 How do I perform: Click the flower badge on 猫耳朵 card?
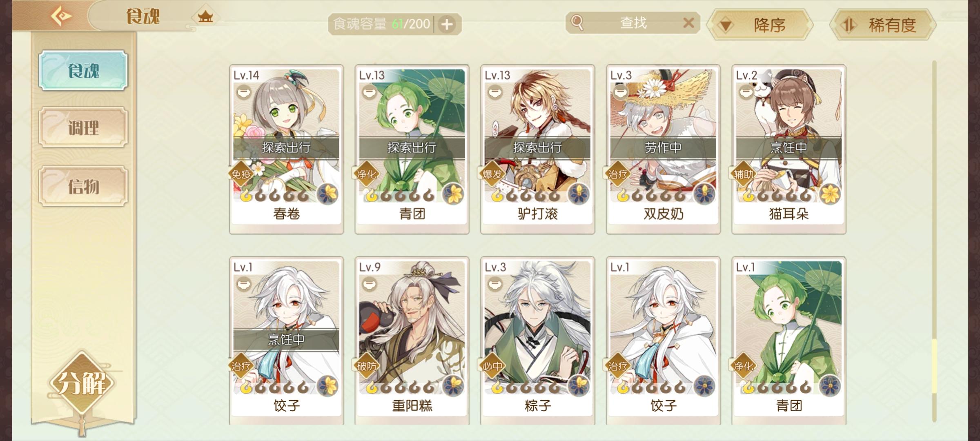830,194
